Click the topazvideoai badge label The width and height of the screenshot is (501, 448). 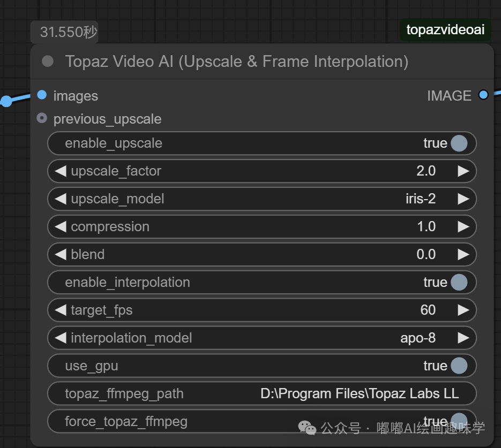click(445, 29)
